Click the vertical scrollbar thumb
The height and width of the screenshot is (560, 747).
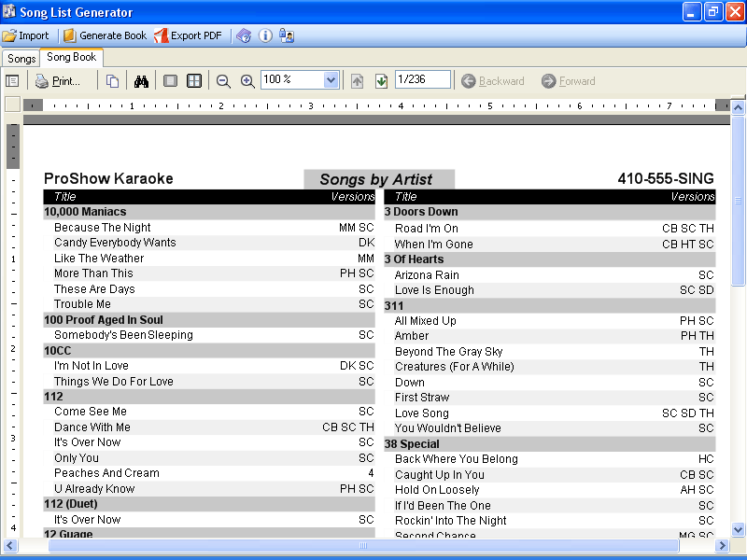(738, 201)
